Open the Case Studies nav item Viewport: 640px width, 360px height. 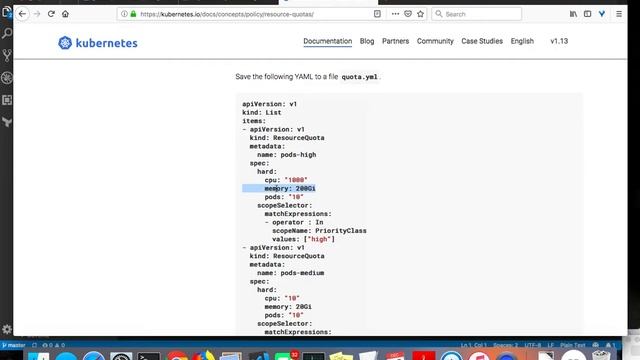[x=482, y=41]
